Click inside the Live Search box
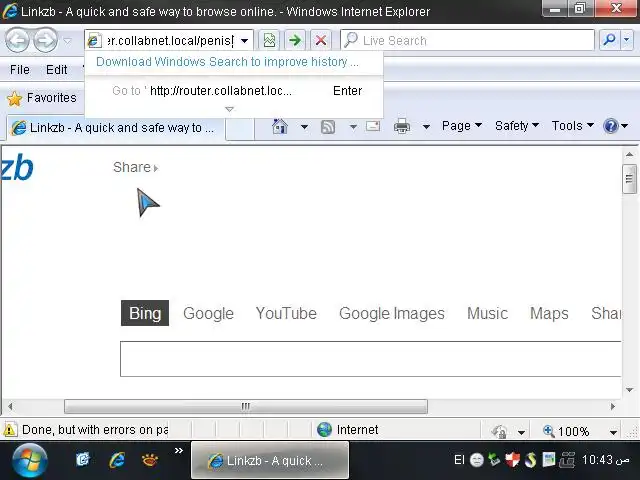Image resolution: width=640 pixels, height=480 pixels. tap(467, 40)
